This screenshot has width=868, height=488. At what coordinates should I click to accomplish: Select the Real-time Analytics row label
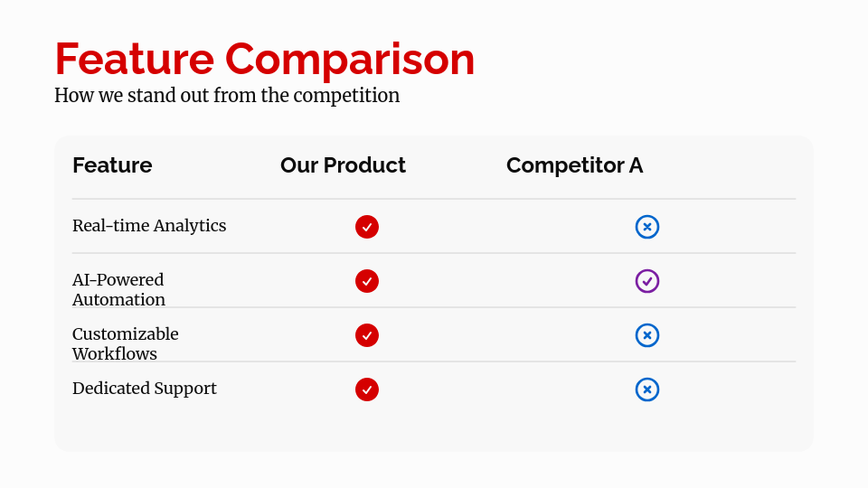click(x=149, y=226)
